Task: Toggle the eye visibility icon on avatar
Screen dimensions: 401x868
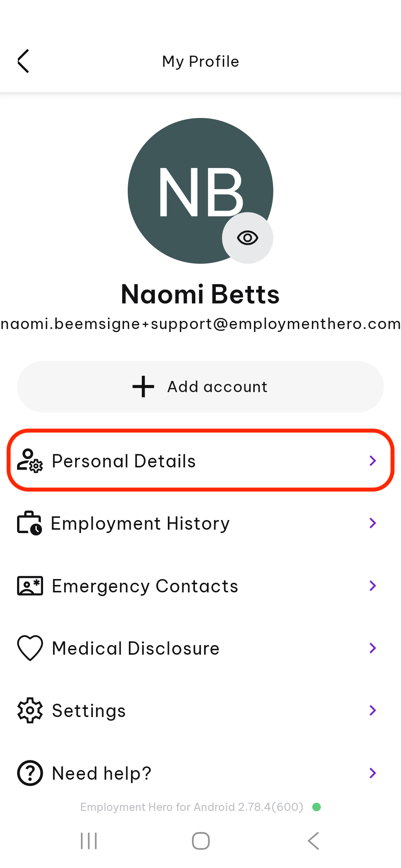Action: click(x=248, y=238)
